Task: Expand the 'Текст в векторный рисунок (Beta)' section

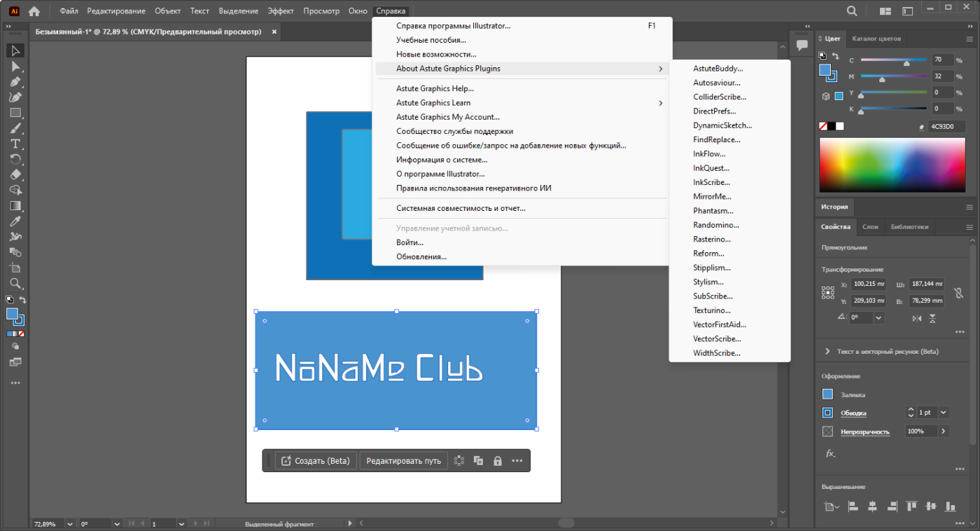Action: (x=828, y=351)
